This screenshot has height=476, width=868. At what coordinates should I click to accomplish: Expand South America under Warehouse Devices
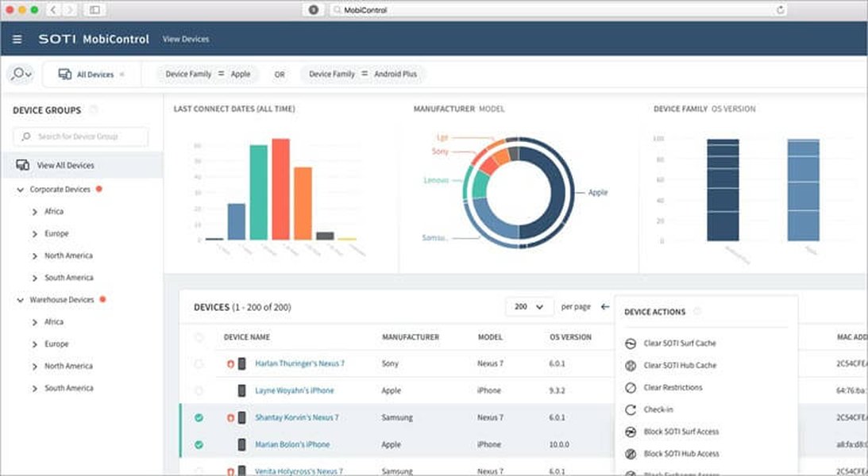tap(35, 389)
